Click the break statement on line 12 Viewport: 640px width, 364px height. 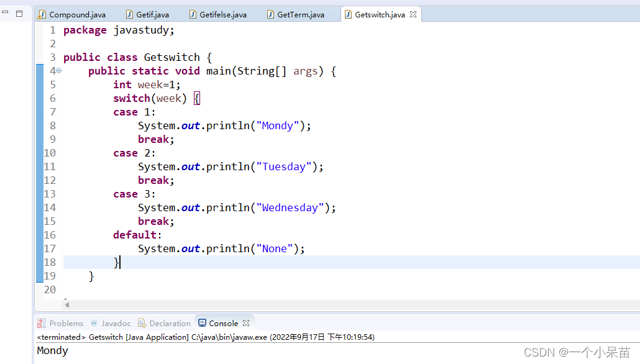coord(156,180)
